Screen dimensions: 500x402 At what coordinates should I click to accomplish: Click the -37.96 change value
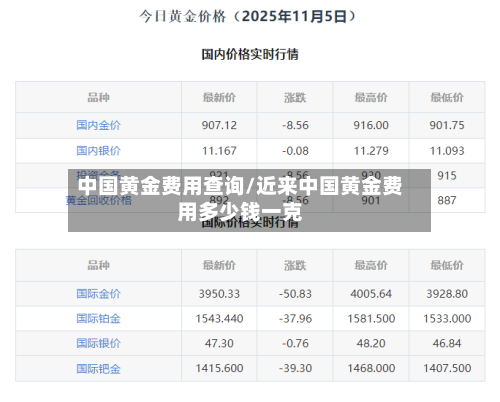click(x=295, y=318)
